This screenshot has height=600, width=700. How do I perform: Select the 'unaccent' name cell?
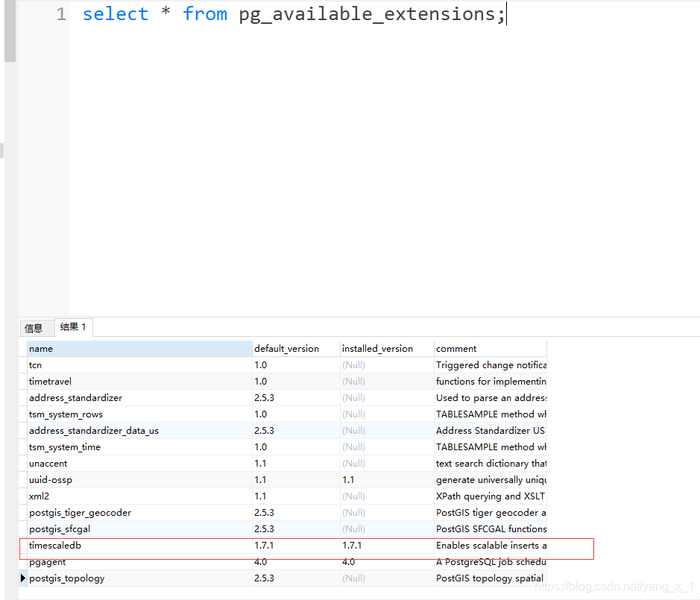pyautogui.click(x=139, y=464)
